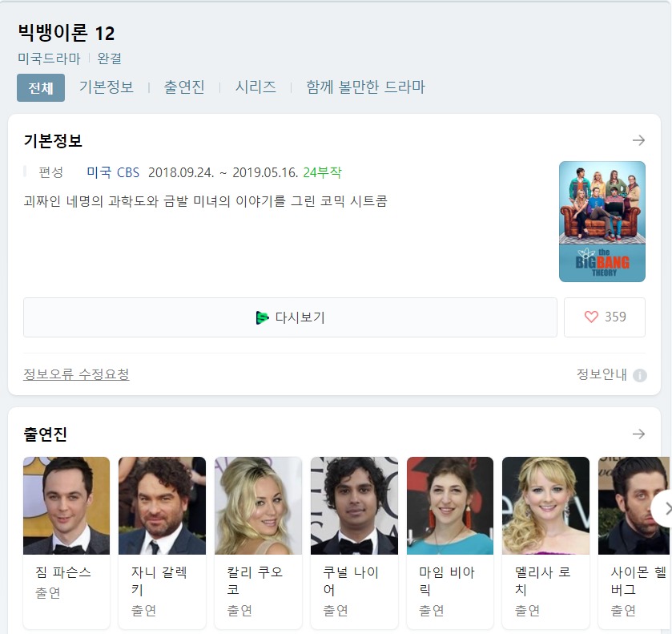Click the name 멜리사 로치
Image resolution: width=672 pixels, height=634 pixels.
click(x=542, y=581)
